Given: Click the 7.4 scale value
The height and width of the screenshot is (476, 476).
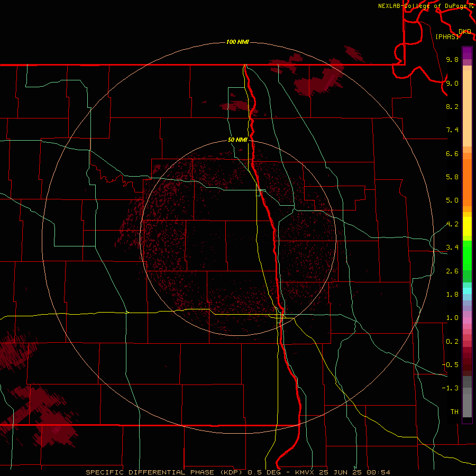Looking at the screenshot, I should pyautogui.click(x=452, y=130).
